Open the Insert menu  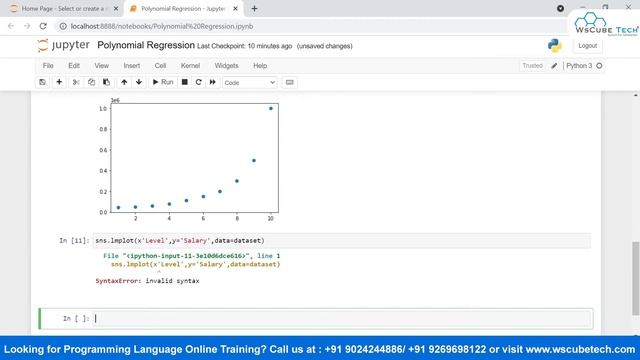click(x=132, y=66)
